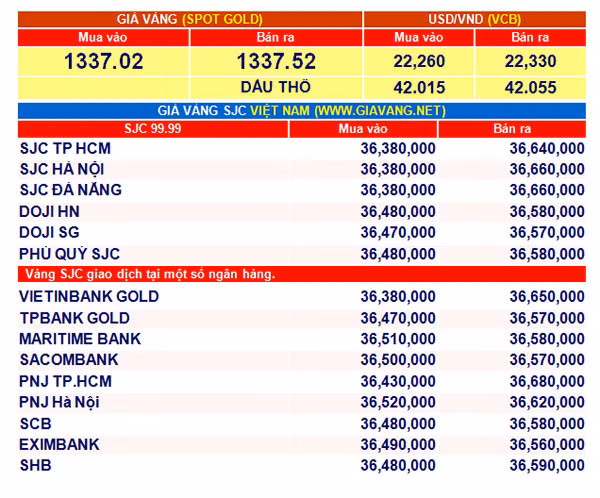
Task: Select VIETINBANK GOLD sell price 36,650,000
Action: point(547,297)
